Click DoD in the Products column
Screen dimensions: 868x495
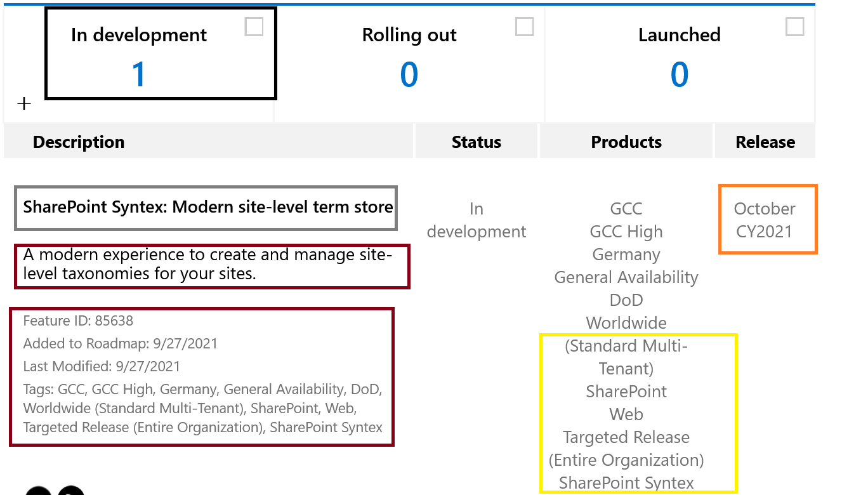coord(626,300)
